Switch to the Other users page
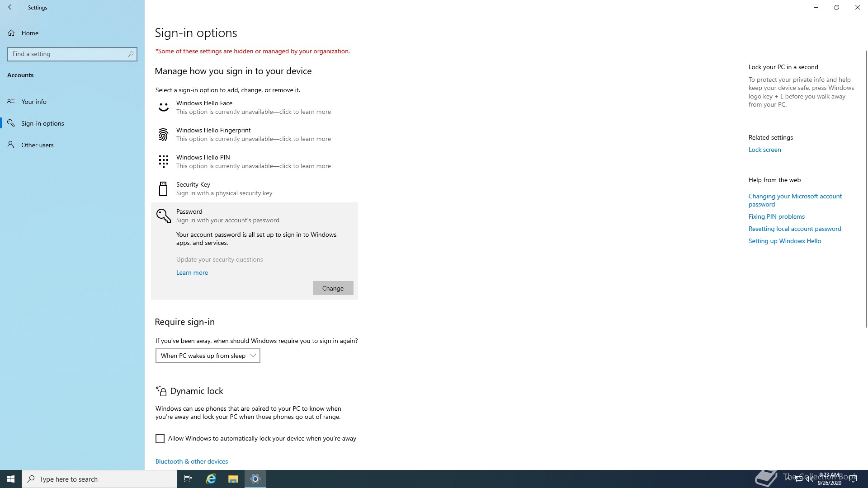 point(37,145)
